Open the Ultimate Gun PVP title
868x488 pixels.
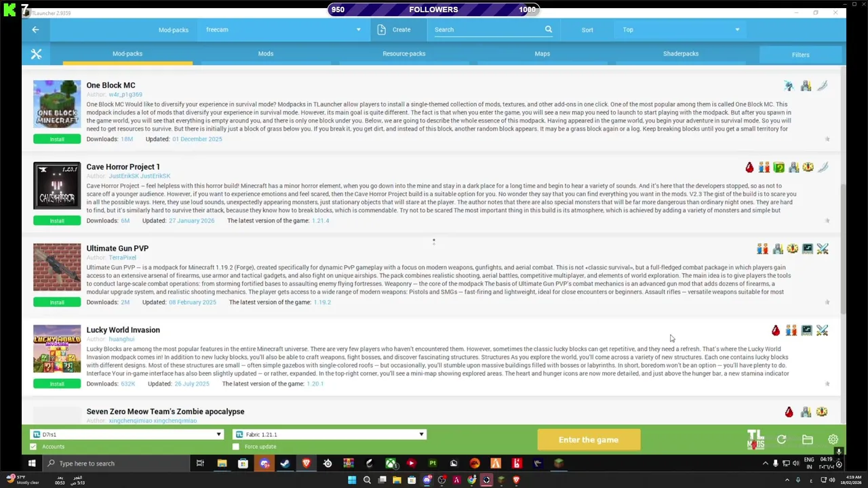click(117, 249)
